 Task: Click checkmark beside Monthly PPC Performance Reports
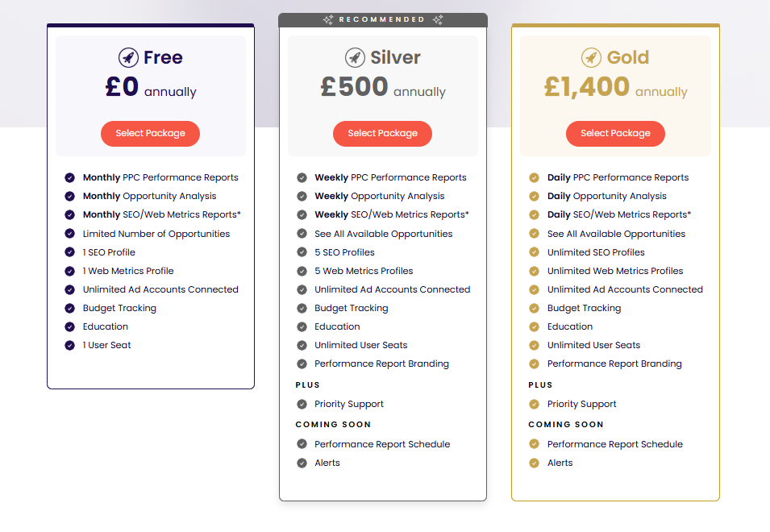(x=69, y=177)
